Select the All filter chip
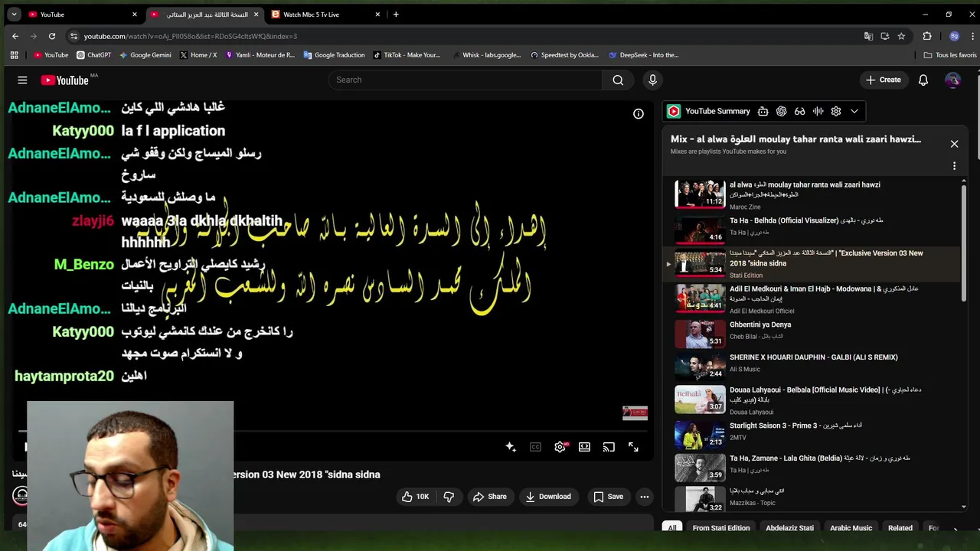The image size is (980, 551). tap(672, 528)
